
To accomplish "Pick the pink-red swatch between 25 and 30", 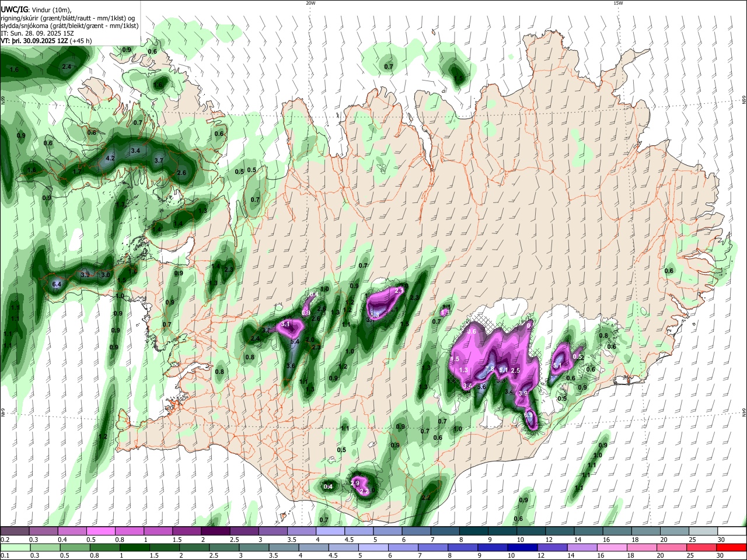I will (701, 548).
